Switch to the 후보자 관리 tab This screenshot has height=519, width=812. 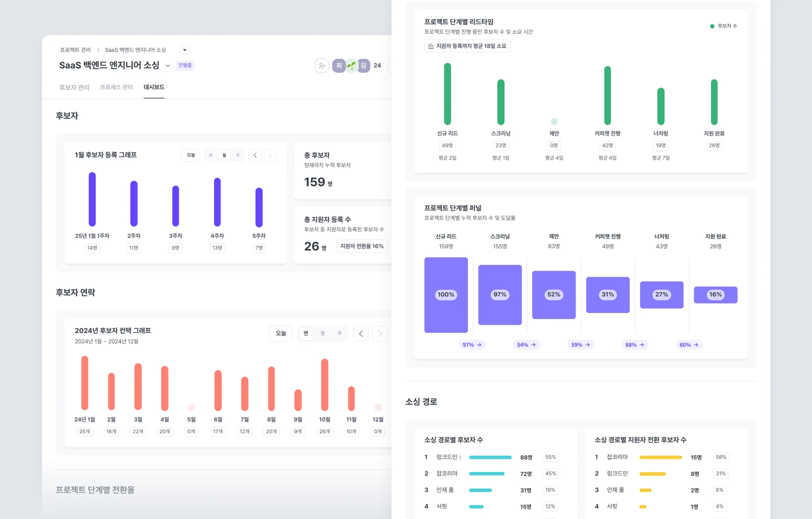coord(74,87)
